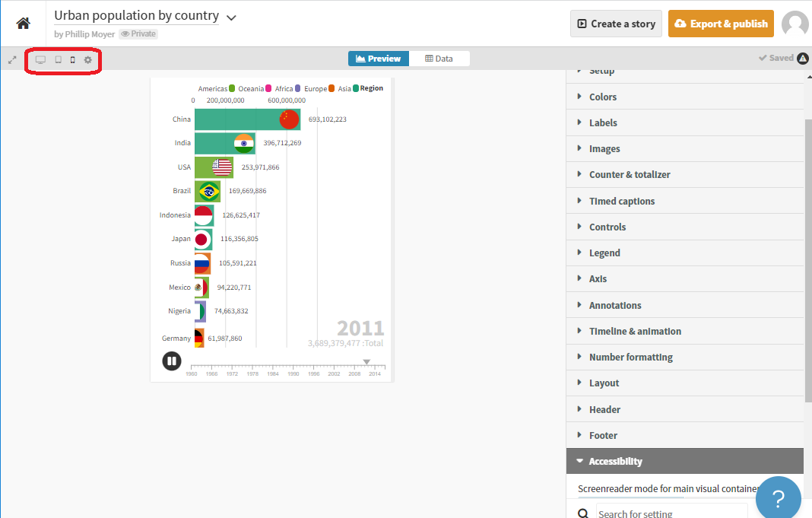
Task: Pause the bar chart race animation
Action: [x=171, y=361]
